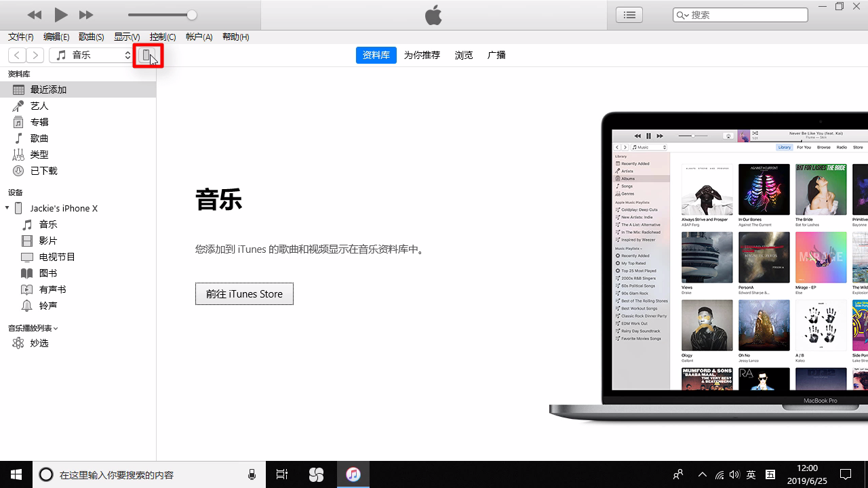Open the 音乐 media type dropdown

91,56
